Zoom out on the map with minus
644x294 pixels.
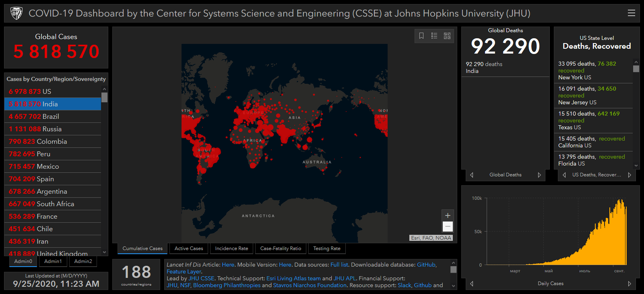point(448,226)
